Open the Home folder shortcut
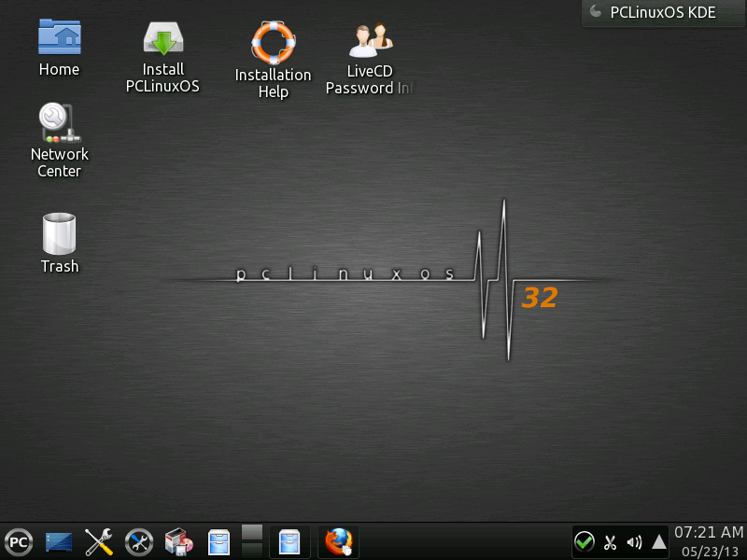The image size is (747, 560). coord(59,37)
